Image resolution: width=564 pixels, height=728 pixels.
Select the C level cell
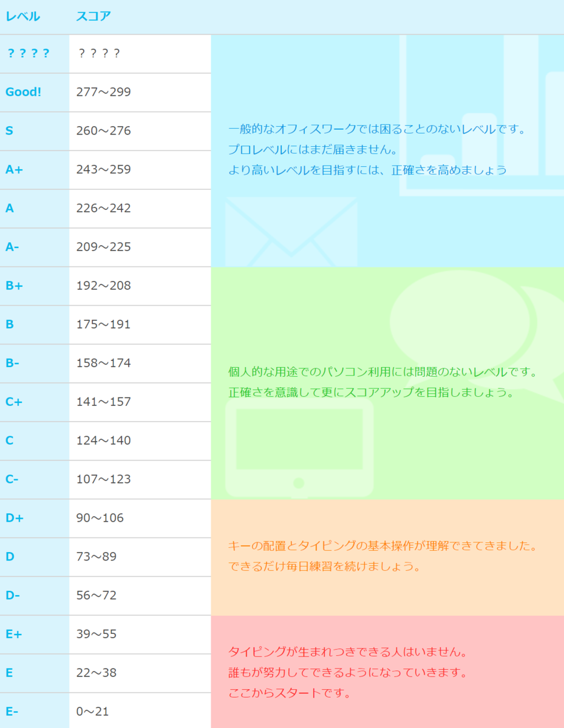(x=35, y=441)
